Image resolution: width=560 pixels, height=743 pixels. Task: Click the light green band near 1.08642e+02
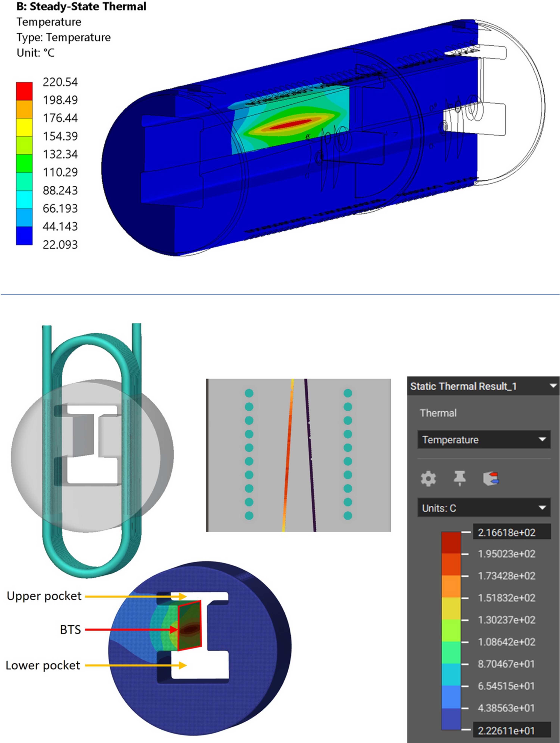451,630
